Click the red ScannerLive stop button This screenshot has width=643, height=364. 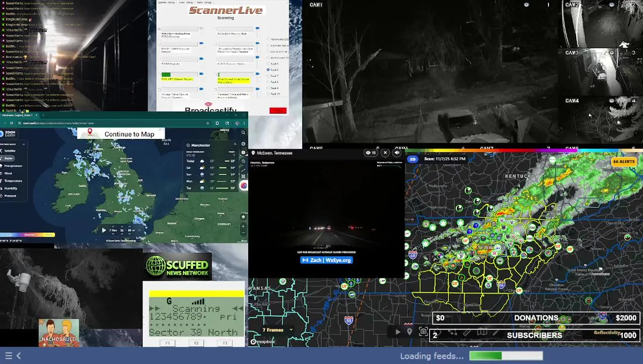pyautogui.click(x=278, y=110)
